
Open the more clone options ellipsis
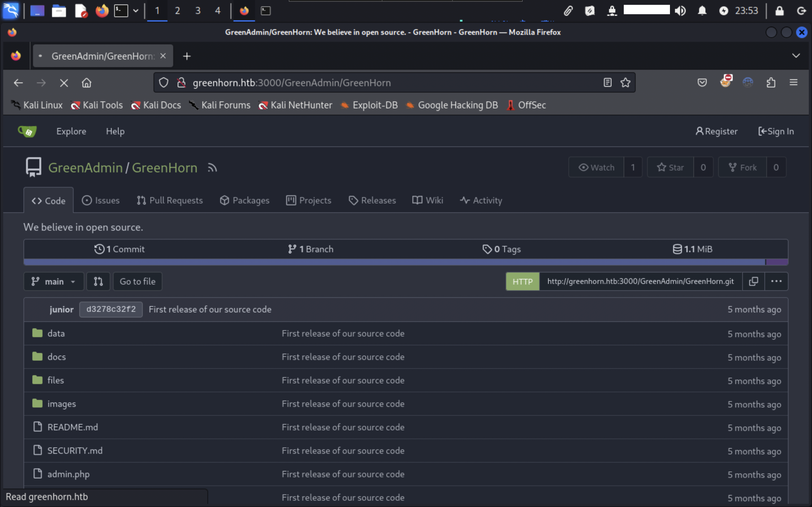click(x=776, y=281)
